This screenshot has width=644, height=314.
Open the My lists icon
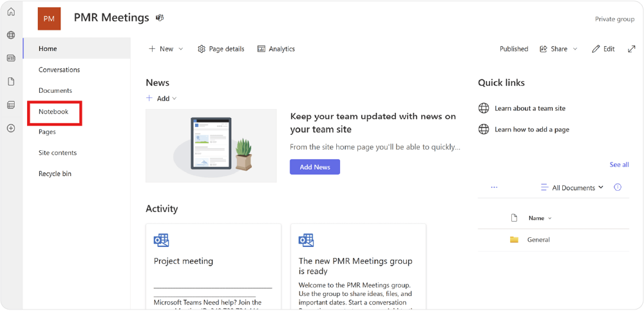[x=11, y=105]
